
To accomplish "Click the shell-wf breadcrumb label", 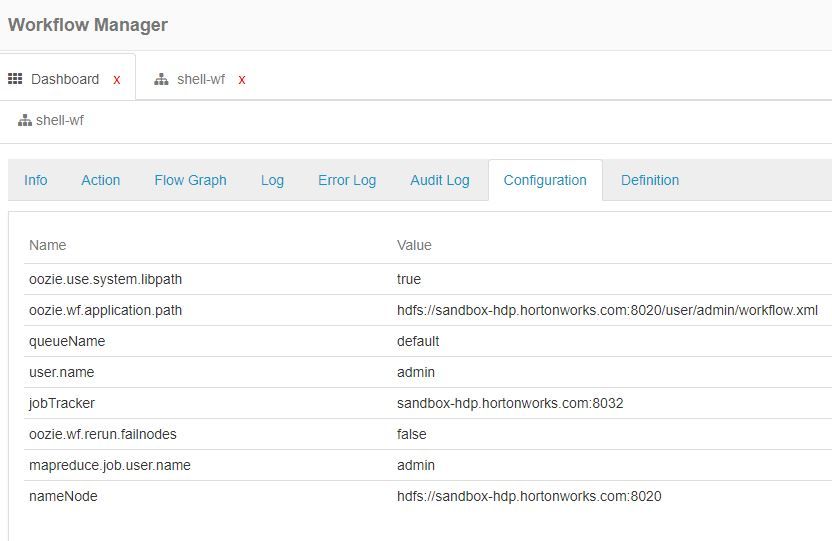I will pos(60,121).
